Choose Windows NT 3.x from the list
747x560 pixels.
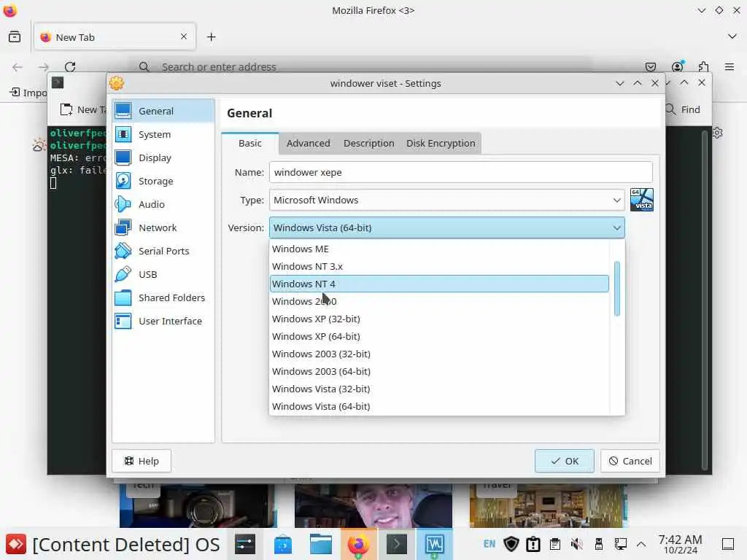pyautogui.click(x=439, y=266)
